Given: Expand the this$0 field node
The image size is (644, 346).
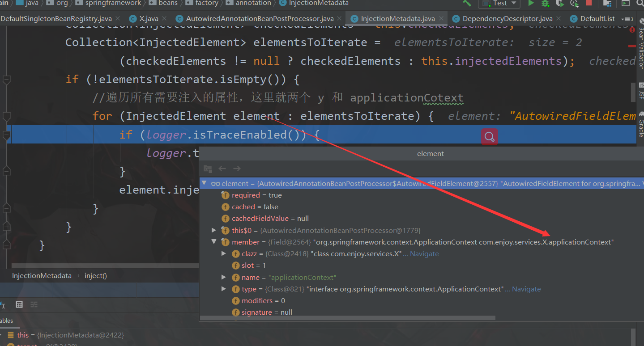Looking at the screenshot, I should pyautogui.click(x=214, y=230).
